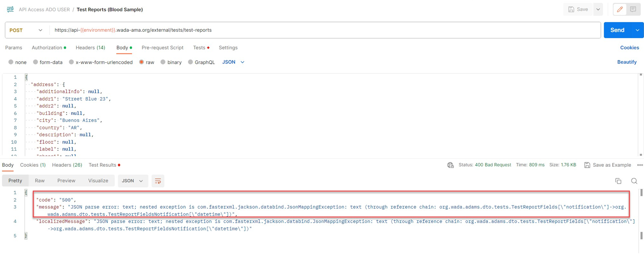This screenshot has height=260, width=644.
Task: Select the form-data body type
Action: point(48,62)
